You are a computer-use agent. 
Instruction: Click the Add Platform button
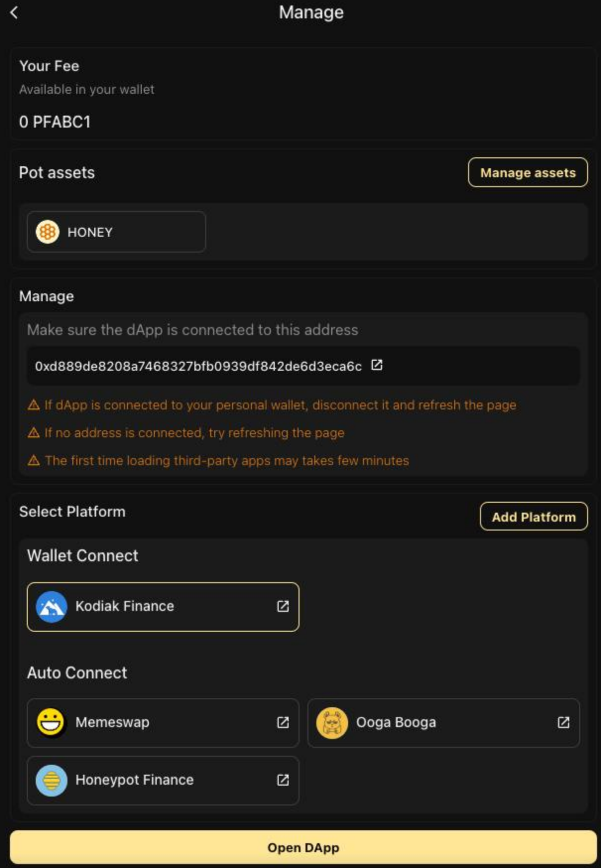tap(534, 517)
